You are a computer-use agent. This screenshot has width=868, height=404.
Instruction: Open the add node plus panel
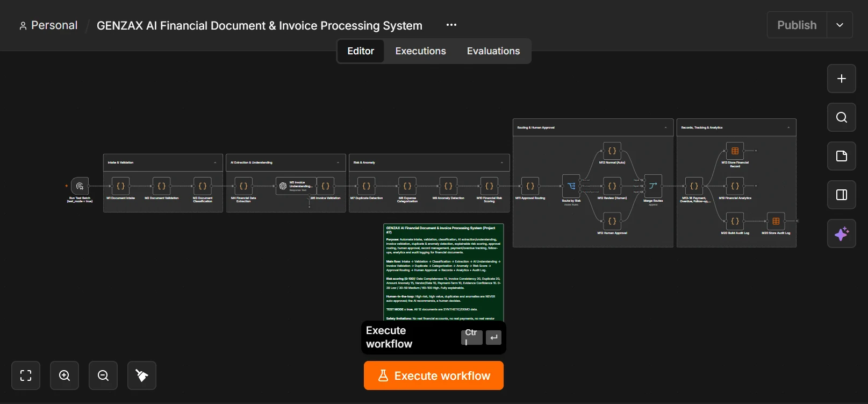[x=842, y=79]
